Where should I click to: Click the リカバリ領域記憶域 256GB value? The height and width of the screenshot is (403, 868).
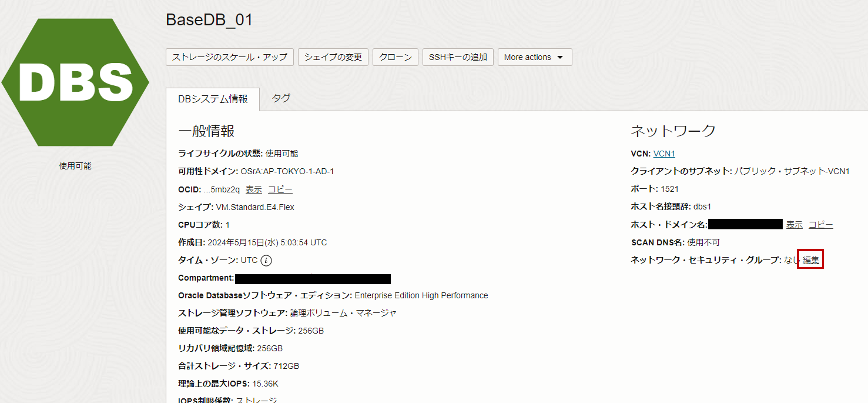269,348
